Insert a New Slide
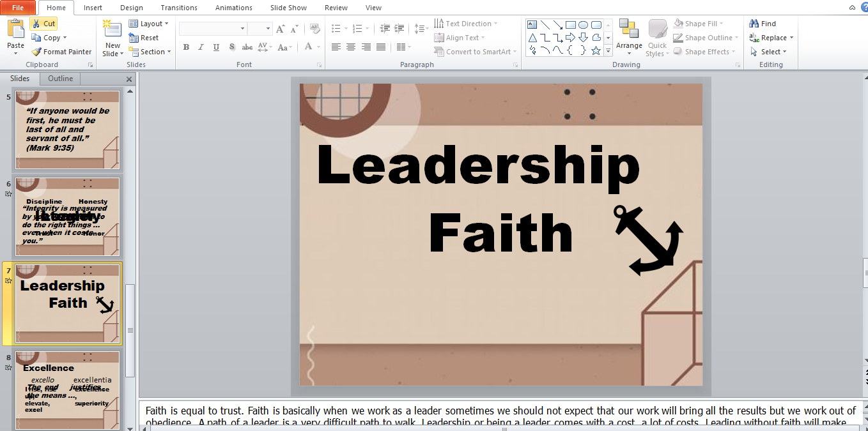Image resolution: width=868 pixels, height=431 pixels. 112,38
